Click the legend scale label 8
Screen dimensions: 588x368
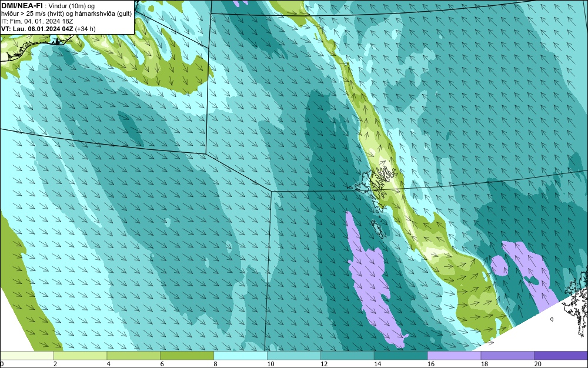(x=215, y=364)
